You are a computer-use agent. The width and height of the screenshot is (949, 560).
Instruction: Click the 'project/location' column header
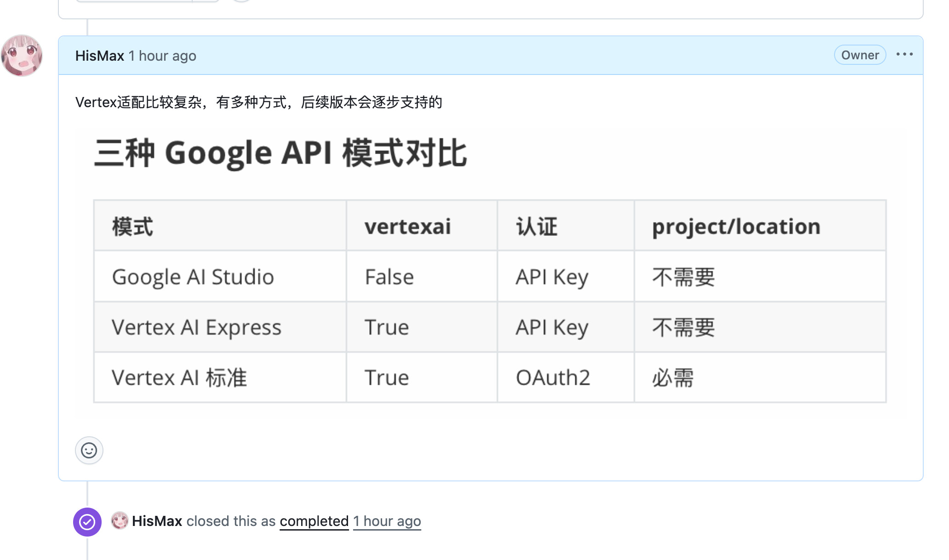point(760,226)
